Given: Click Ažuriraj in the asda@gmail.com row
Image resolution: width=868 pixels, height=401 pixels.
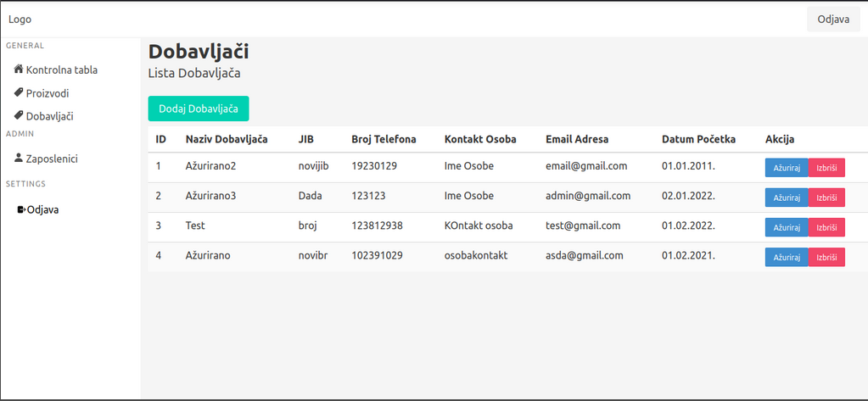Looking at the screenshot, I should click(787, 257).
